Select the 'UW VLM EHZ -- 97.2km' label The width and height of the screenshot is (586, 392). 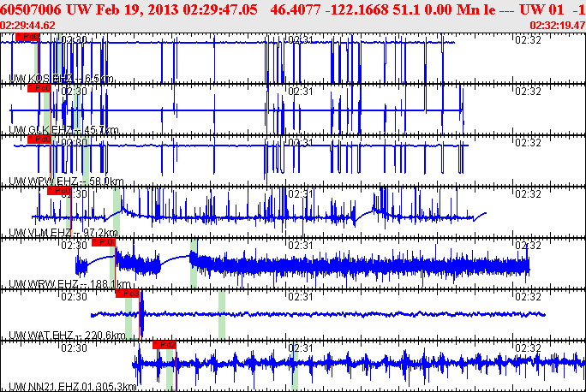(63, 233)
